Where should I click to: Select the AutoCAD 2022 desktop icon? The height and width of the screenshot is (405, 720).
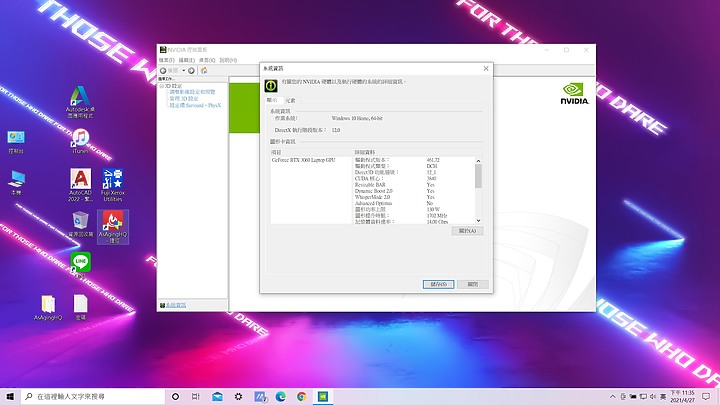(x=80, y=185)
